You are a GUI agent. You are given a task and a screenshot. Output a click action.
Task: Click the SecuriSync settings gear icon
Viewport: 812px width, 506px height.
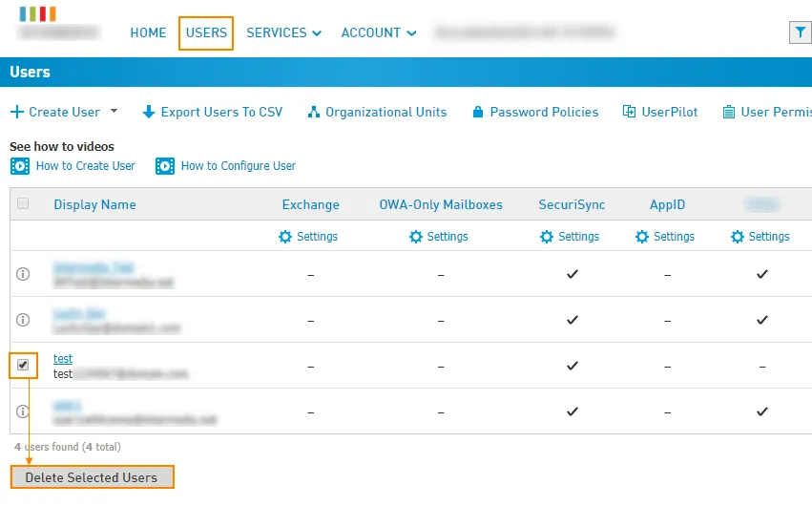(x=547, y=237)
